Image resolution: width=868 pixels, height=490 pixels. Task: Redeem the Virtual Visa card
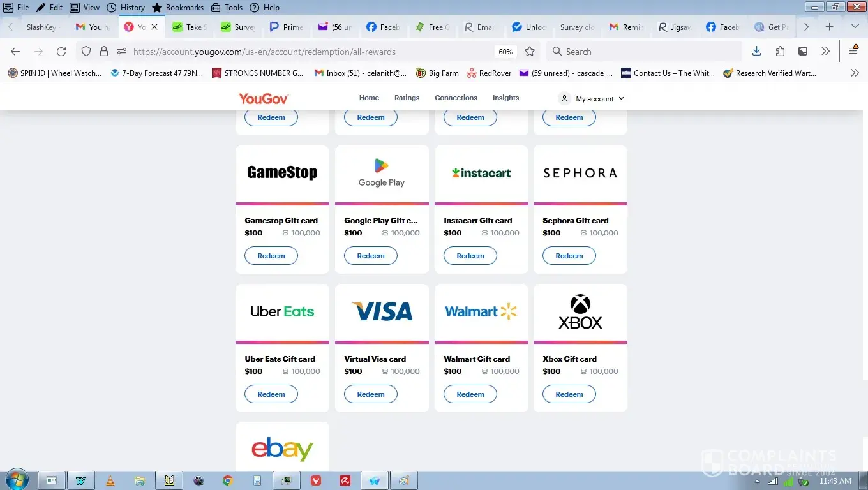371,394
